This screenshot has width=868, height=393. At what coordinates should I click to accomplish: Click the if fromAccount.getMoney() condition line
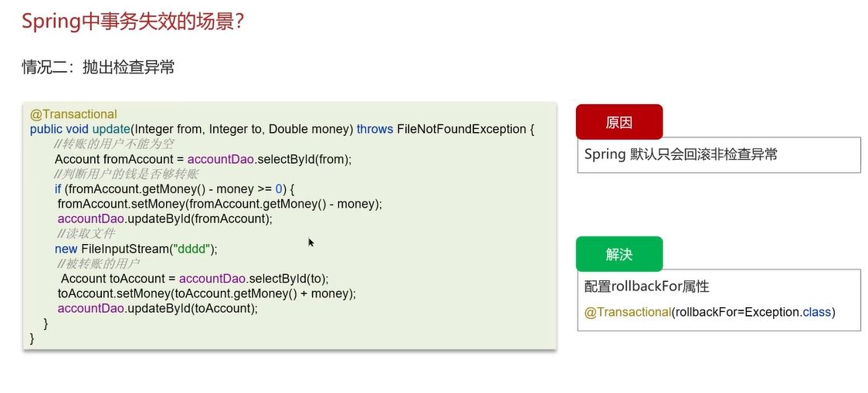click(176, 188)
